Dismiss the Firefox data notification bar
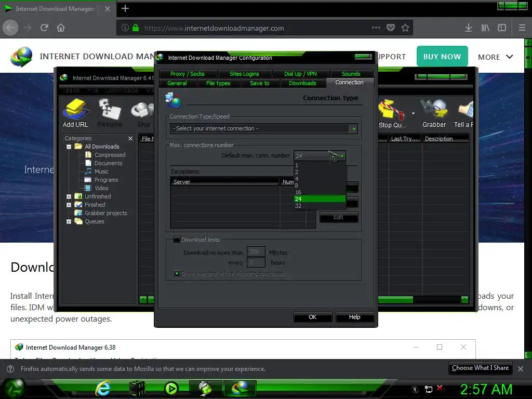 pos(521,369)
